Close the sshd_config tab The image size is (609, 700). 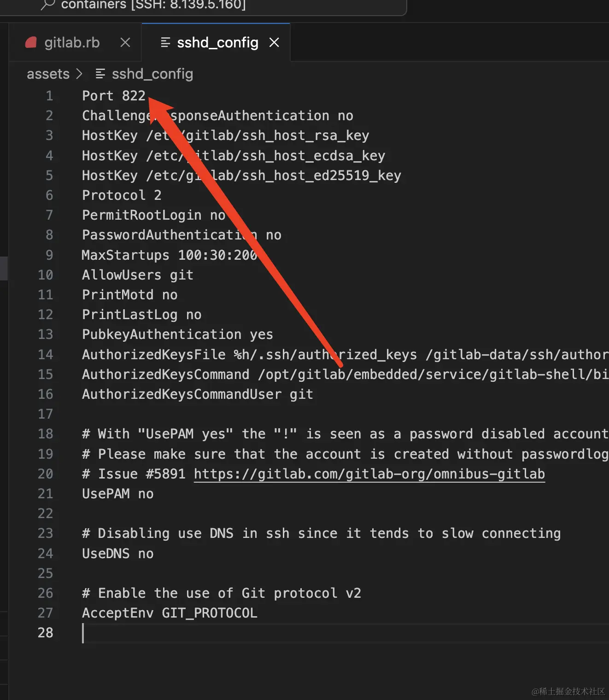click(274, 43)
